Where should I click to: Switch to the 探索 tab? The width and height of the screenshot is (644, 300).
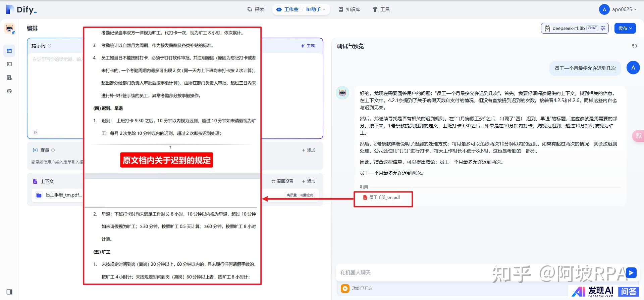click(256, 9)
